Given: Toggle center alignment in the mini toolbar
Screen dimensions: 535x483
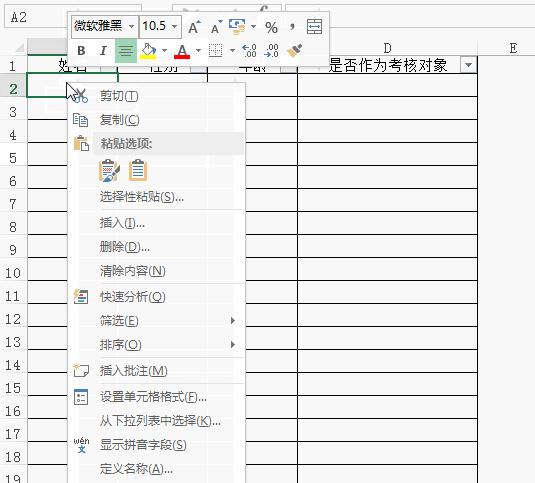Looking at the screenshot, I should (x=126, y=51).
